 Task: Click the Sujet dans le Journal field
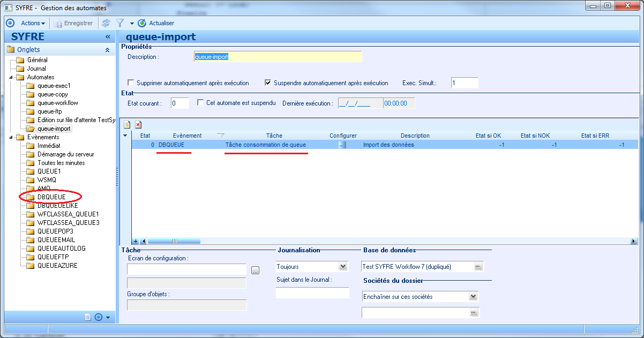coord(312,292)
